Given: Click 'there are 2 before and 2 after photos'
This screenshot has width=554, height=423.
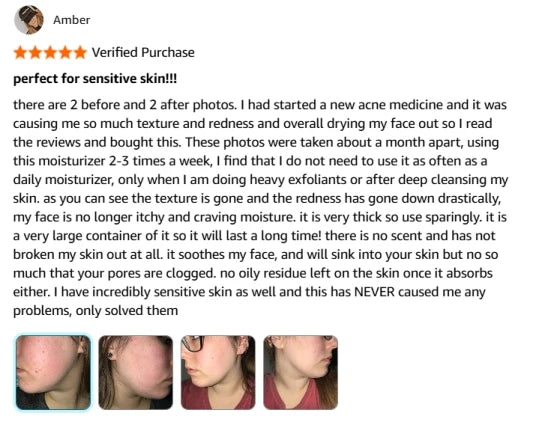Looking at the screenshot, I should [x=125, y=105].
